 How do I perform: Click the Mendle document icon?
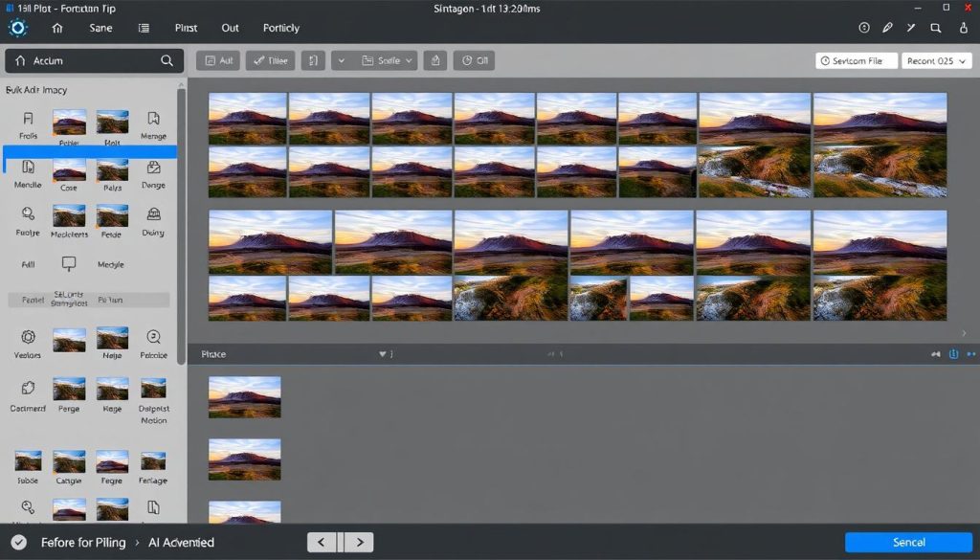point(28,168)
